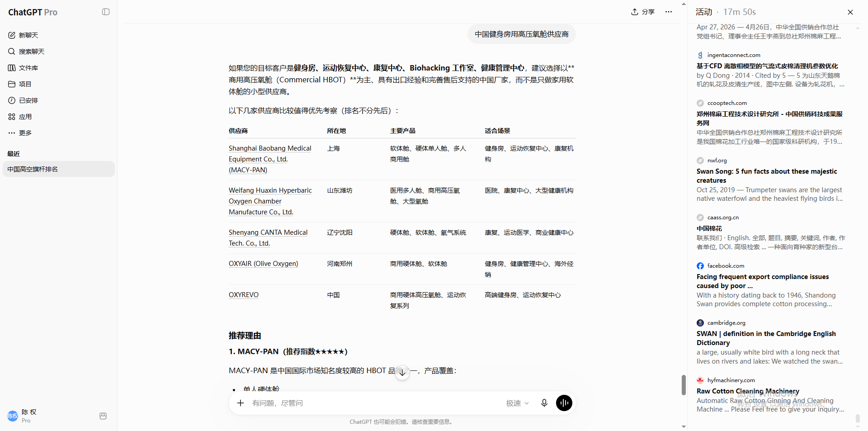The height and width of the screenshot is (431, 868).
Task: Open the 文件库 file library
Action: point(59,68)
